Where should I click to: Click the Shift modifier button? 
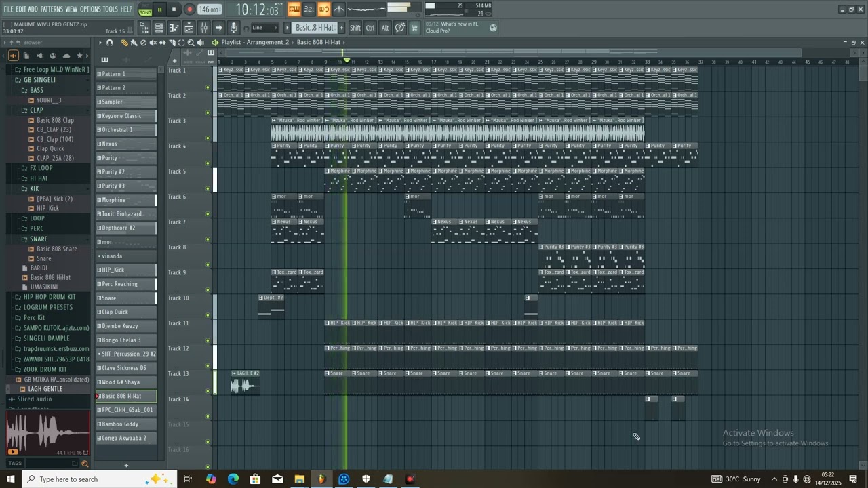355,28
